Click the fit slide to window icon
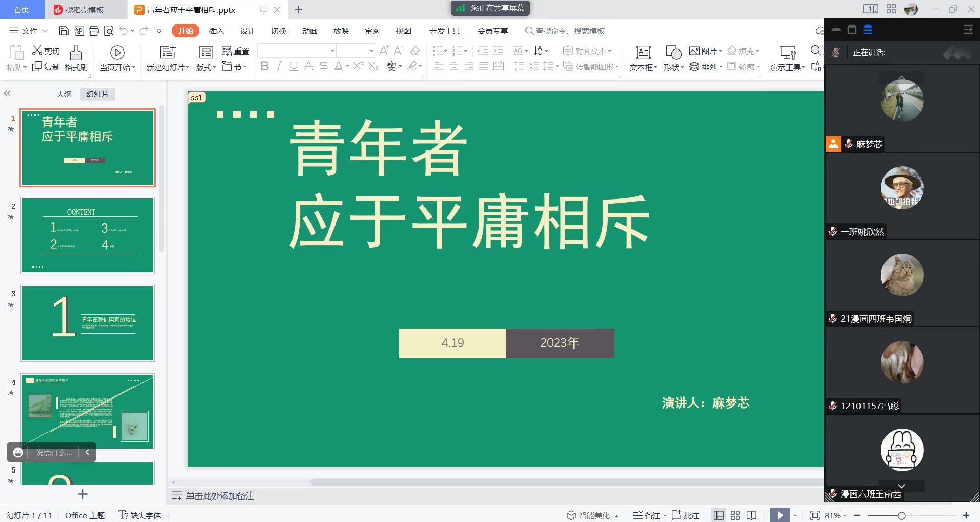 [815, 515]
